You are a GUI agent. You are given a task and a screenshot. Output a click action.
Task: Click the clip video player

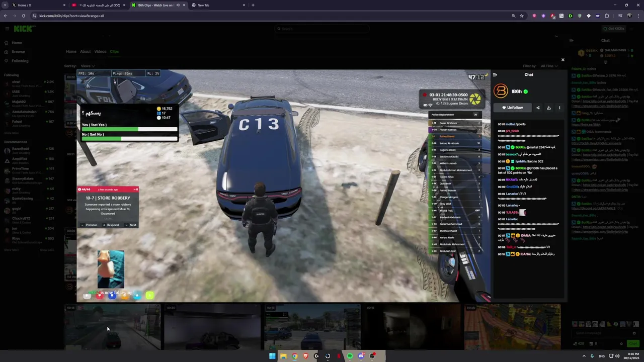tap(283, 186)
